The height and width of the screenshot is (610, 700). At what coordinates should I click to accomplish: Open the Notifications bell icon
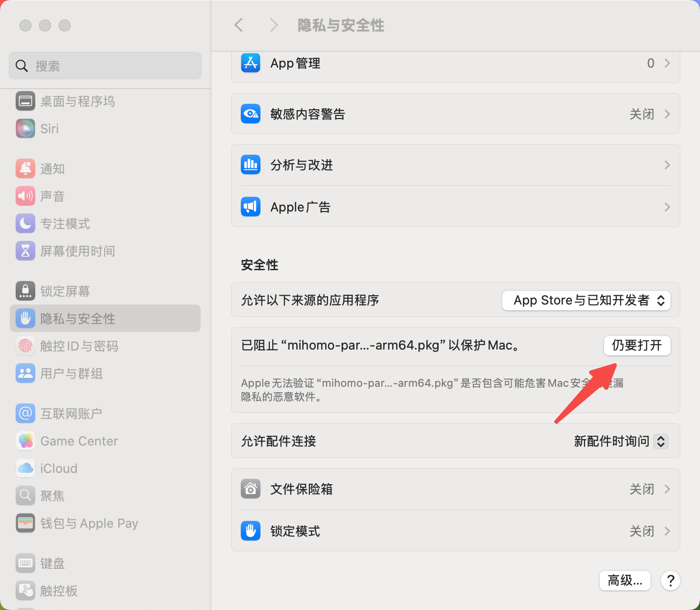pos(25,169)
